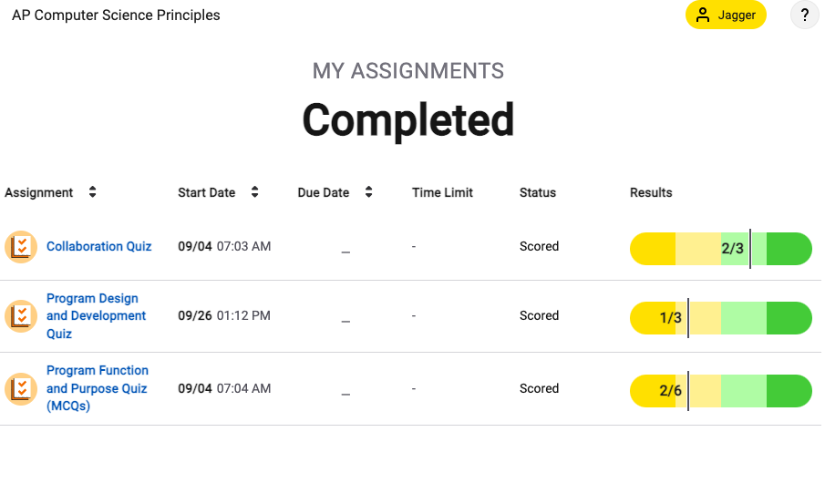
Task: Click the Jagger user profile button
Action: (726, 15)
